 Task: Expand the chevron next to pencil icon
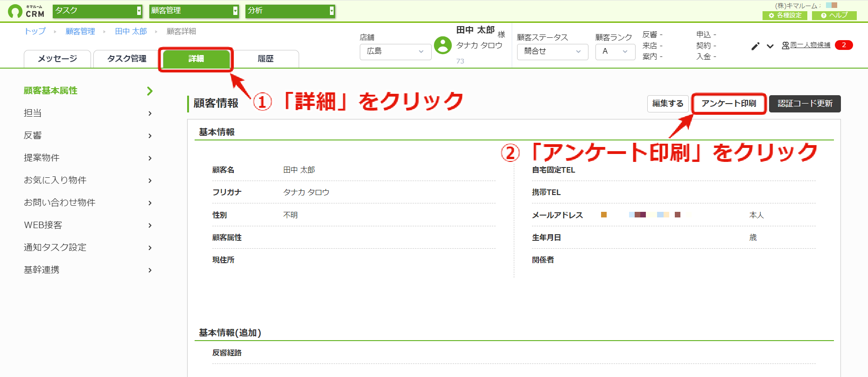770,46
